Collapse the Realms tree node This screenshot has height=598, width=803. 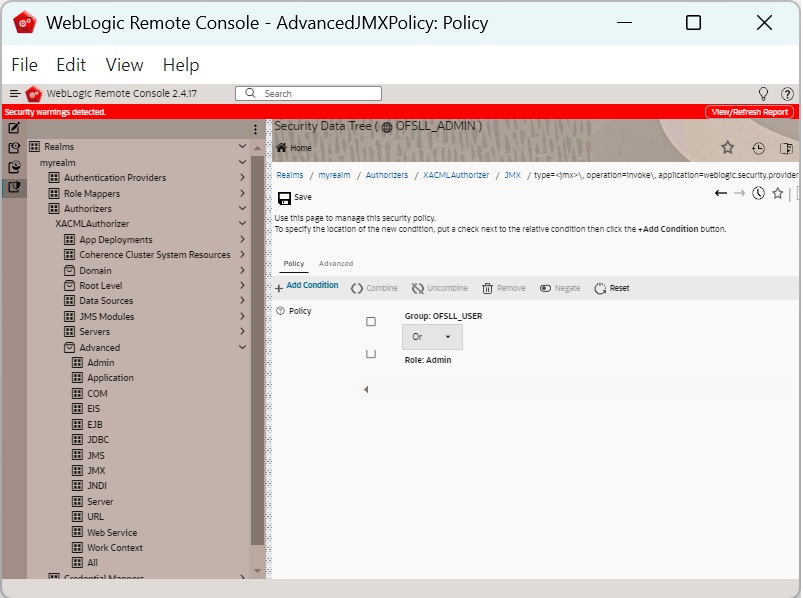tap(242, 146)
